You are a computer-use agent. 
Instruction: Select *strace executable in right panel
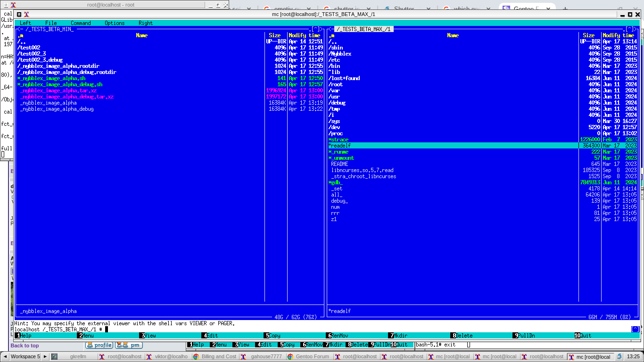coord(483,140)
